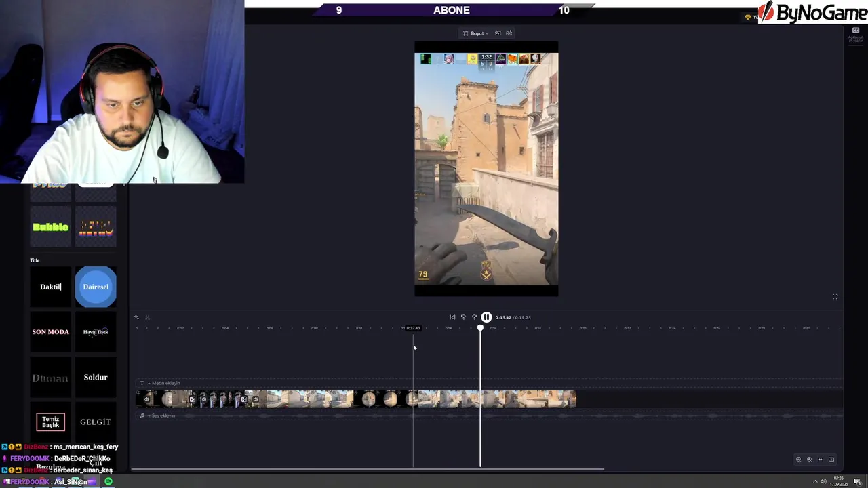
Task: Click the fit/background icon next to Boyut
Action: (x=498, y=33)
